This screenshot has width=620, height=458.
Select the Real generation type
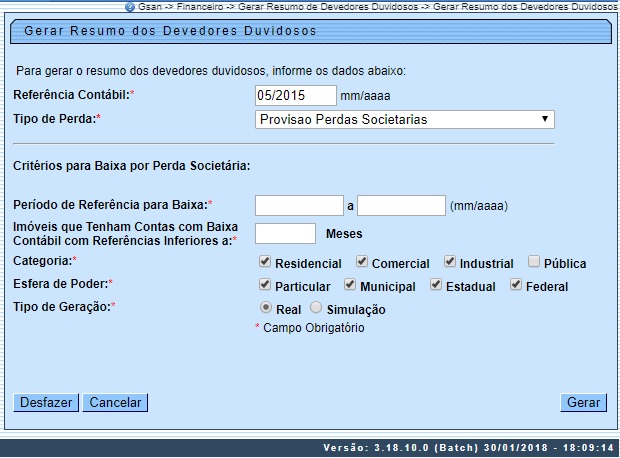265,308
